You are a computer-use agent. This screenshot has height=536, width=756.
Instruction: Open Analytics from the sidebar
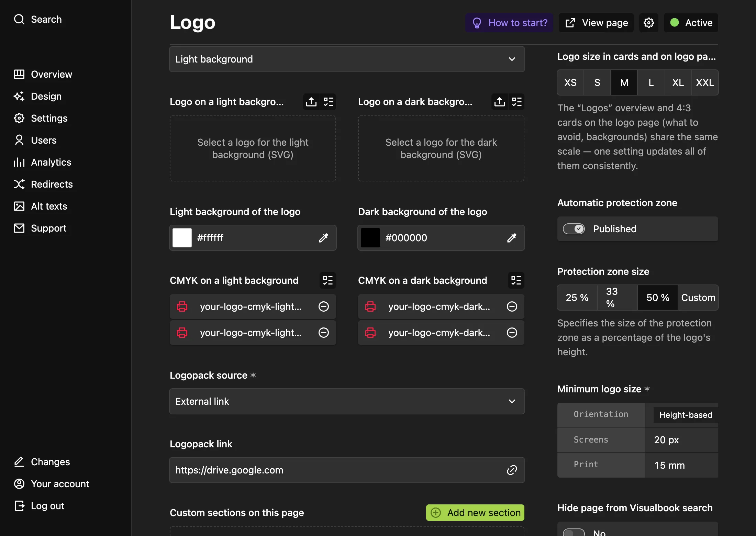(43, 162)
